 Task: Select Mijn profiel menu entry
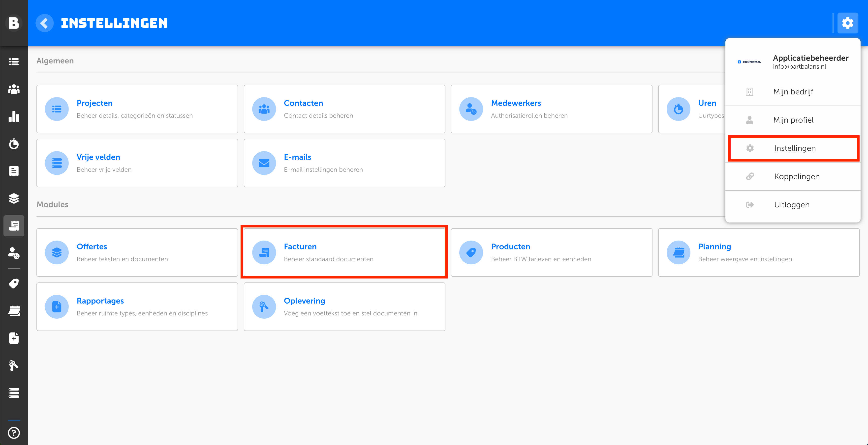793,120
